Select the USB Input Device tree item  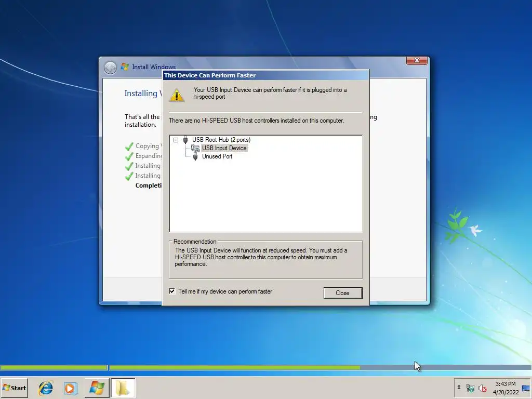(x=224, y=148)
